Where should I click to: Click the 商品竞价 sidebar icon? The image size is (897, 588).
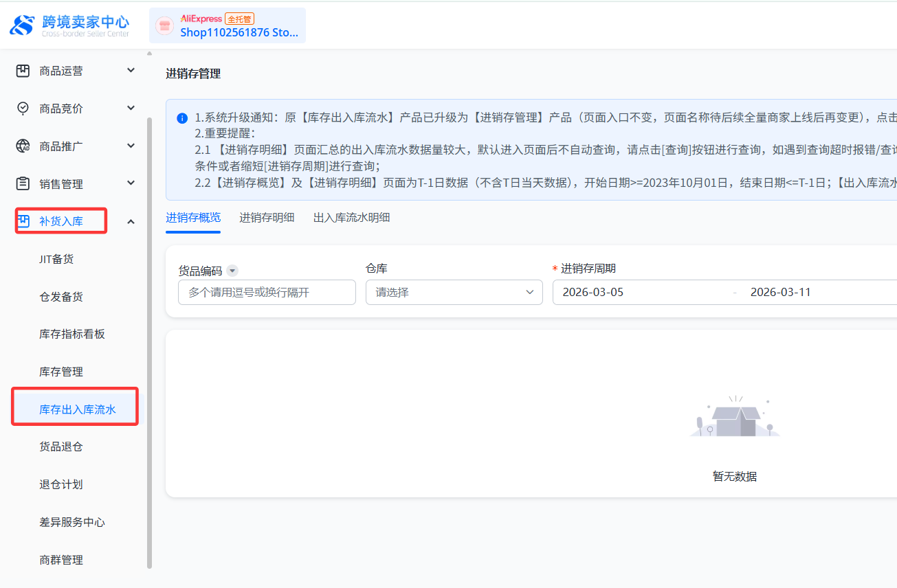click(23, 109)
